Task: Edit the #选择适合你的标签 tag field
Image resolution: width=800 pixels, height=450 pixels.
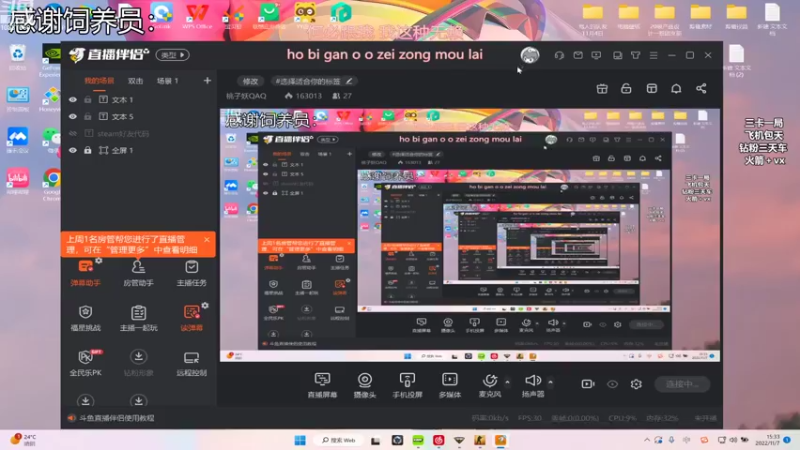Action: 313,81
